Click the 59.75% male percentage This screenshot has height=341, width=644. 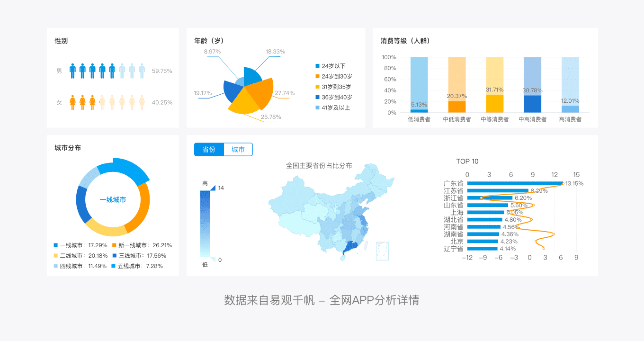click(x=162, y=71)
